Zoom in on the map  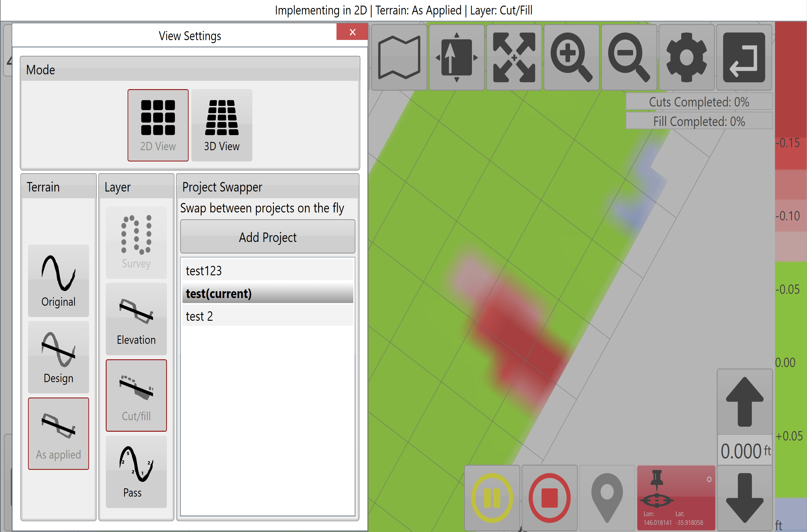coord(571,57)
